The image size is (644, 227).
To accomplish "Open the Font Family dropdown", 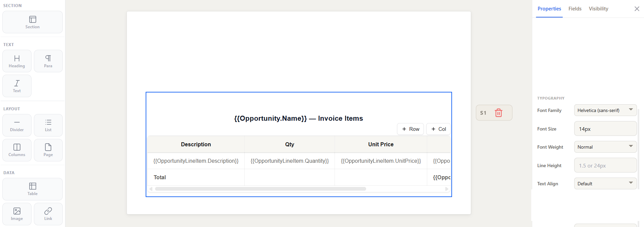I will [x=605, y=110].
